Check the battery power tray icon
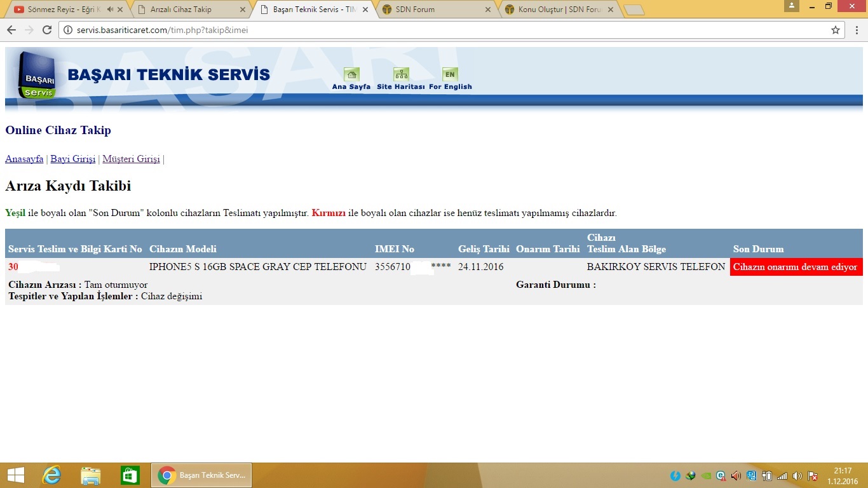This screenshot has height=488, width=868. [x=767, y=475]
